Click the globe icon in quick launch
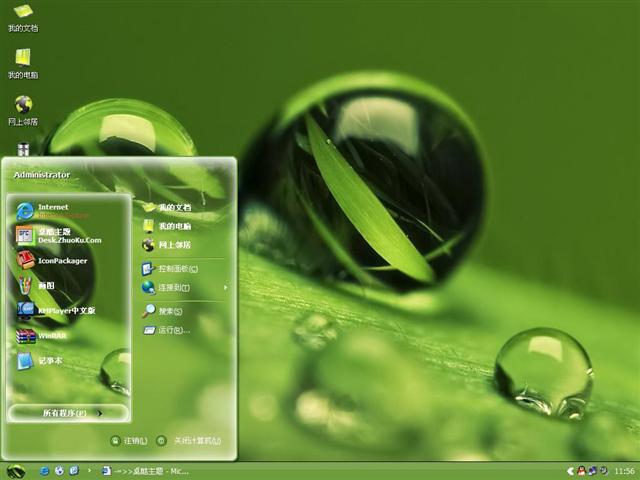This screenshot has width=640, height=480. click(x=59, y=471)
